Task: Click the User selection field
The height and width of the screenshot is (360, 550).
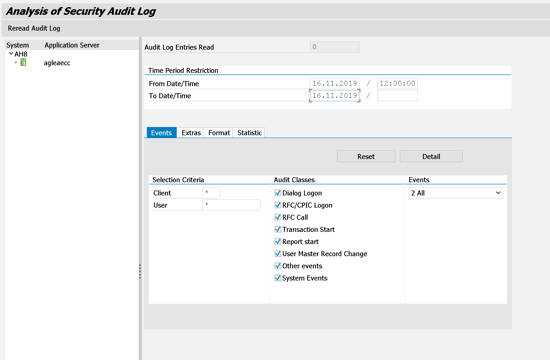Action: (232, 205)
